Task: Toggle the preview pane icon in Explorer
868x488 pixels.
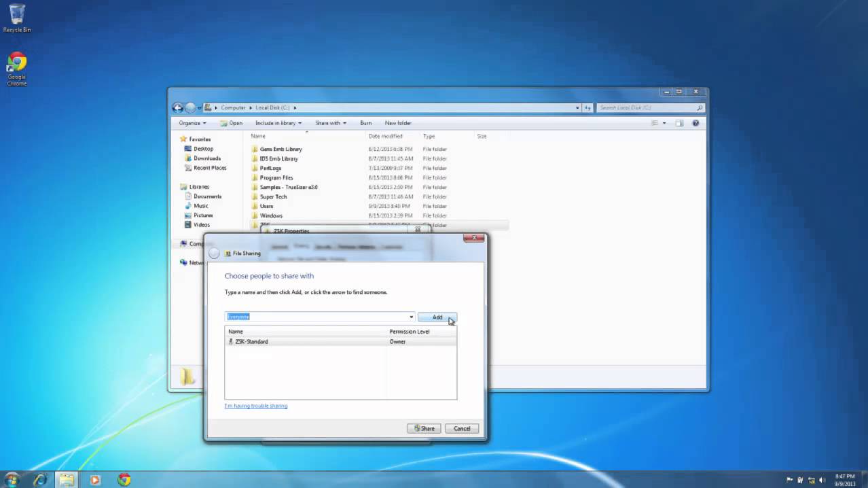Action: point(679,123)
